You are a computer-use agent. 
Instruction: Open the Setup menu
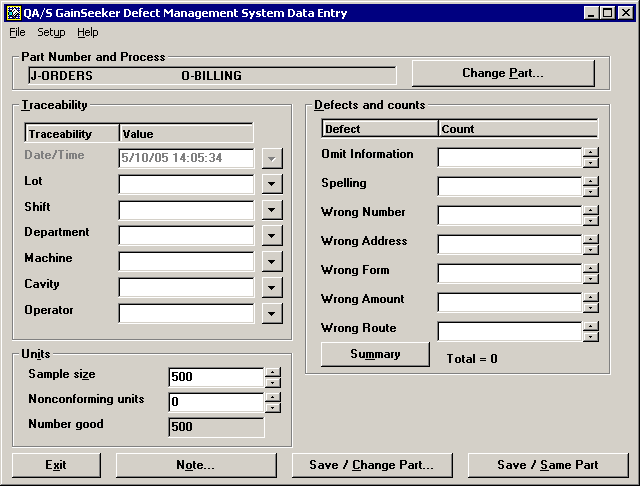pyautogui.click(x=51, y=32)
